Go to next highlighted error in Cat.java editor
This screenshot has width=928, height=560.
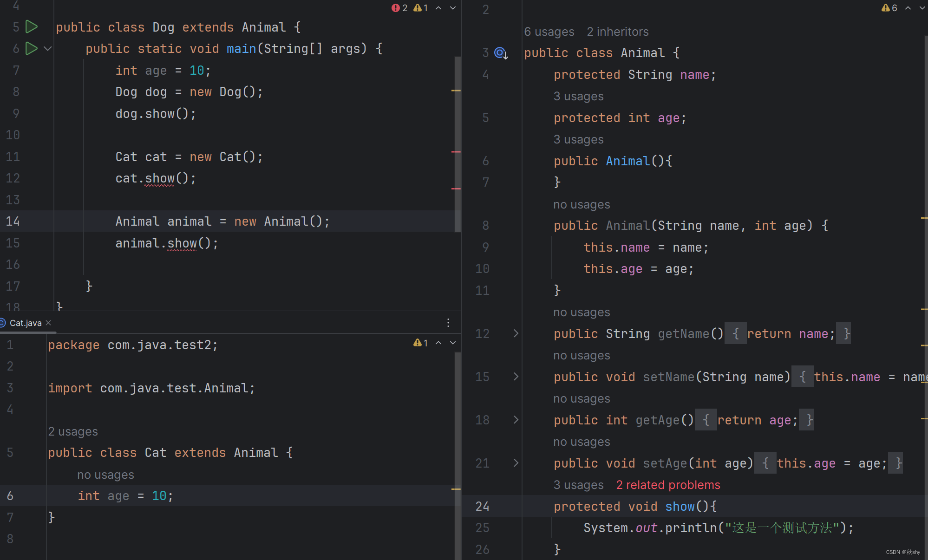[x=453, y=343]
